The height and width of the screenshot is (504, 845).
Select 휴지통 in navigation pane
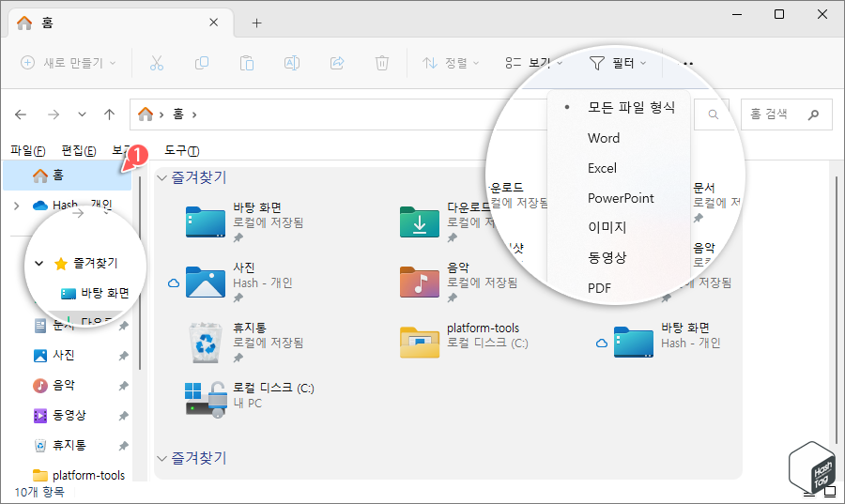tap(60, 445)
